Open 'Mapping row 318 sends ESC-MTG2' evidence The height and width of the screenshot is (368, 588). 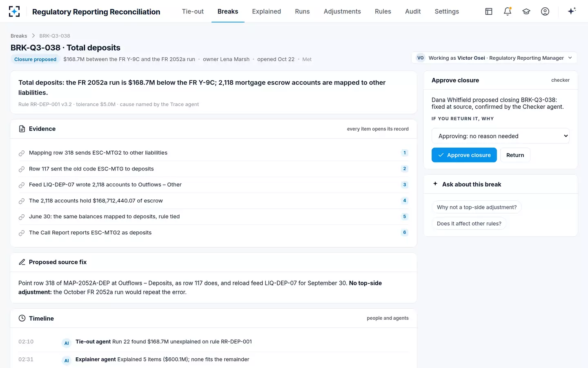(x=214, y=153)
